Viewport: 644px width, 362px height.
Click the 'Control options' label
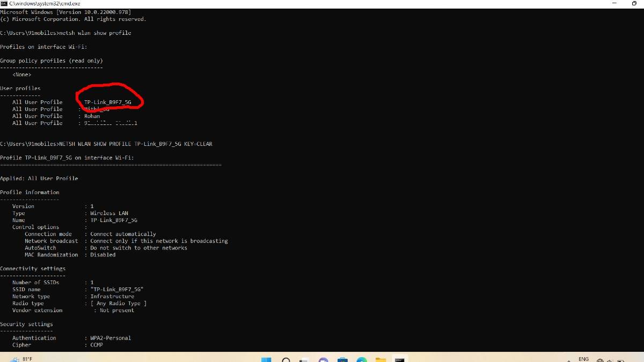pos(36,227)
